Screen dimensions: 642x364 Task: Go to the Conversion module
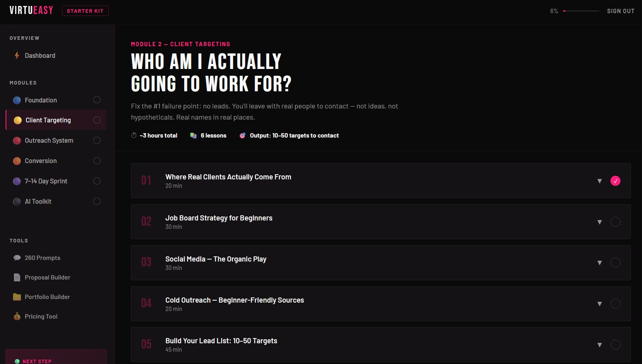click(x=56, y=161)
